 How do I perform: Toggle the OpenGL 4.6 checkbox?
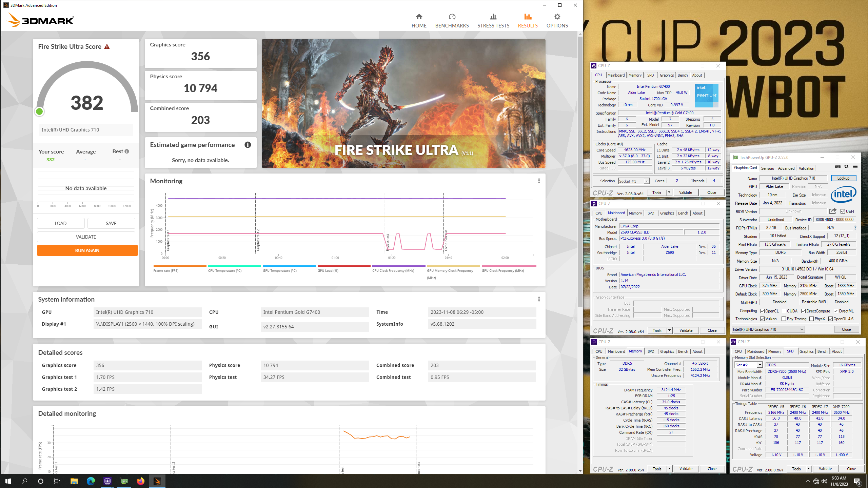(x=830, y=319)
